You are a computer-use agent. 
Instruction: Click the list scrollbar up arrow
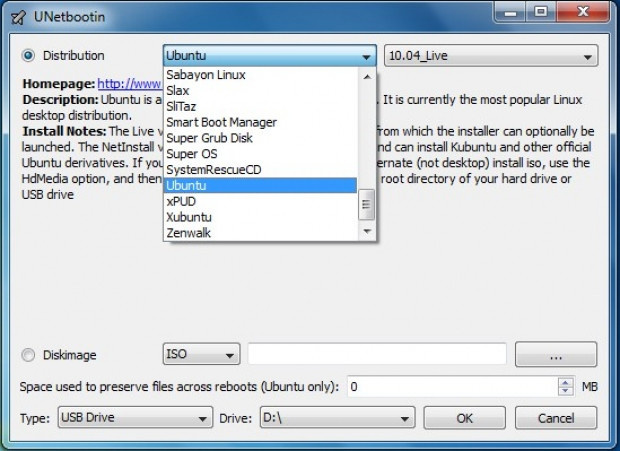click(x=367, y=76)
